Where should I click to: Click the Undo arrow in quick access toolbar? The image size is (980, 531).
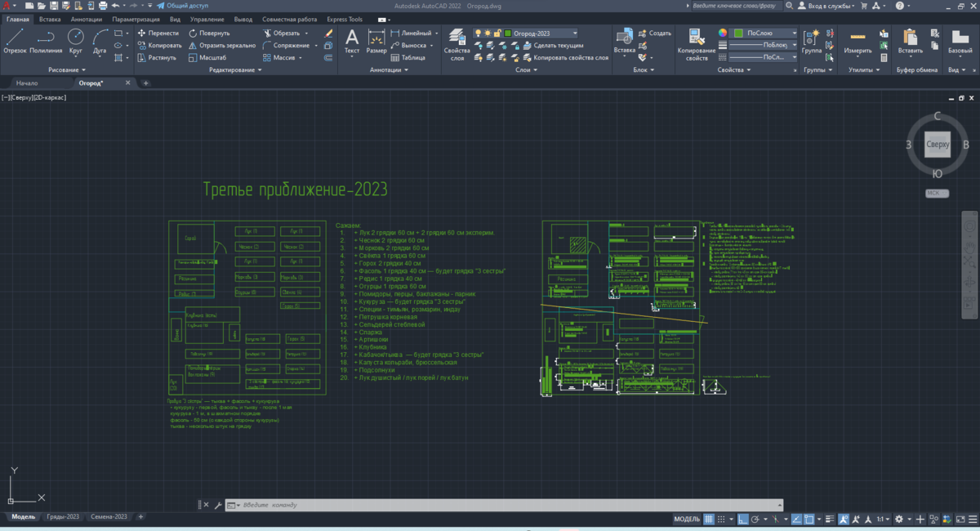(x=115, y=6)
